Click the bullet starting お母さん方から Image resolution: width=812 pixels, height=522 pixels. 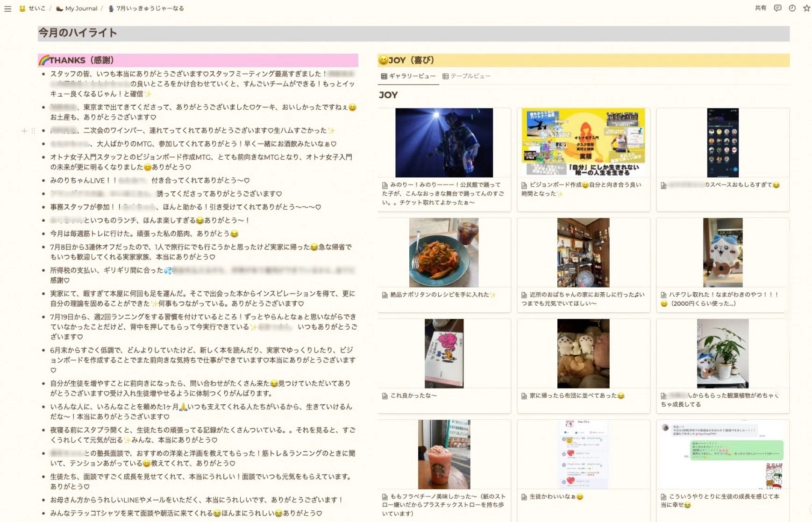(x=197, y=500)
